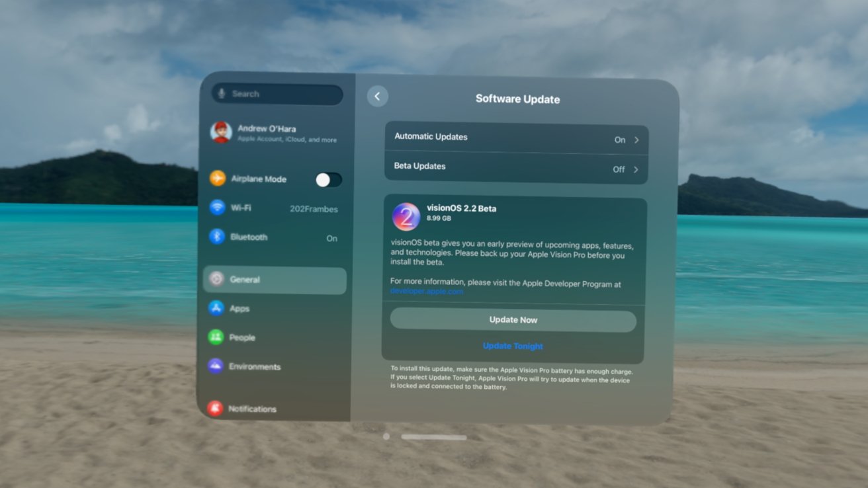Expand Automatic Updates chevron
Viewport: 868px width, 488px height.
coord(636,140)
